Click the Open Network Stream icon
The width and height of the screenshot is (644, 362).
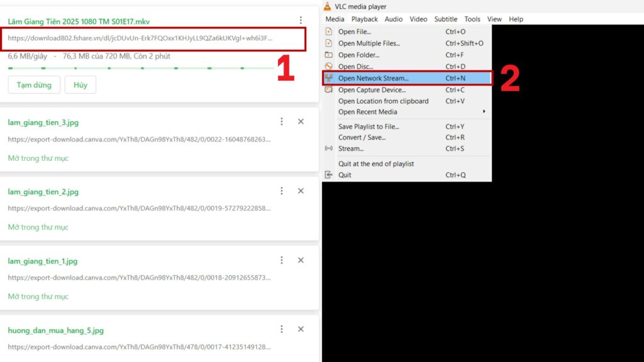tap(328, 78)
